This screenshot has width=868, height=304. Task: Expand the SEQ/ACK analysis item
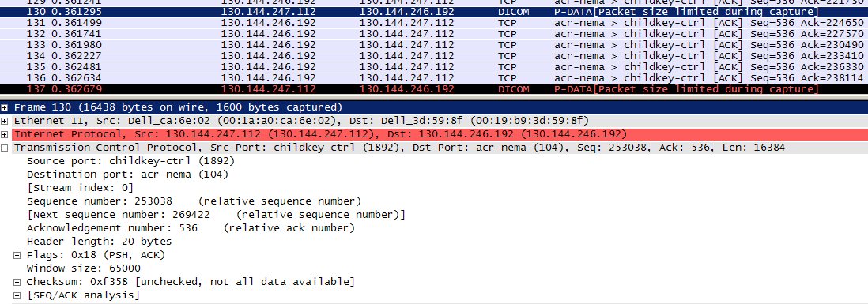tap(17, 295)
